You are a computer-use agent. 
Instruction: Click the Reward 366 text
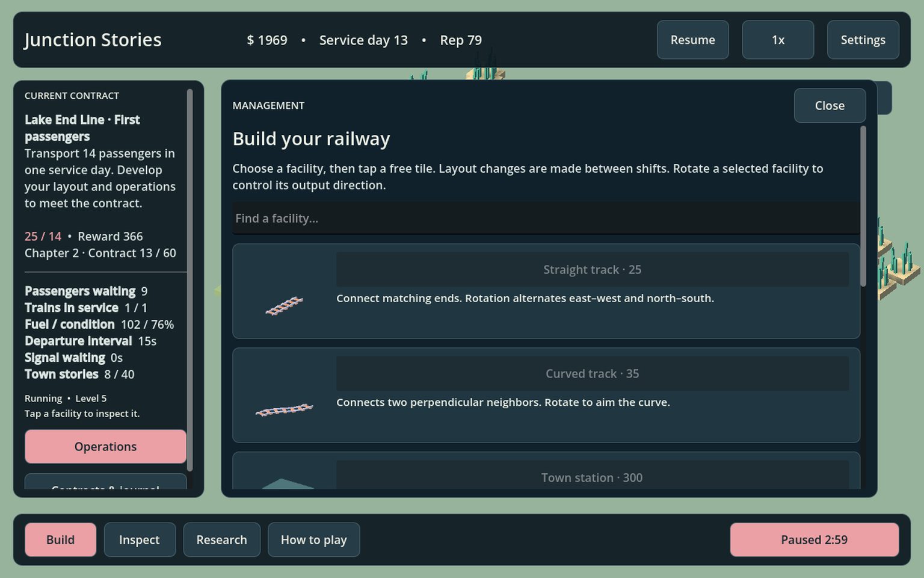[x=110, y=237]
